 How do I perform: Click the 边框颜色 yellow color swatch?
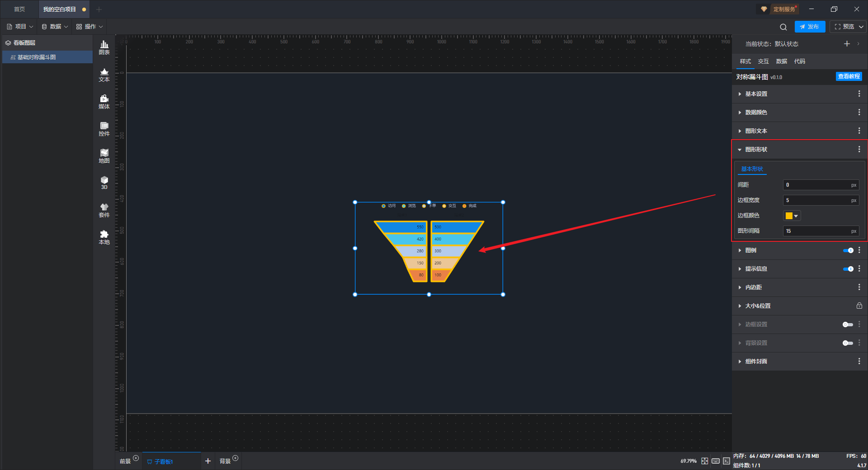click(x=789, y=216)
